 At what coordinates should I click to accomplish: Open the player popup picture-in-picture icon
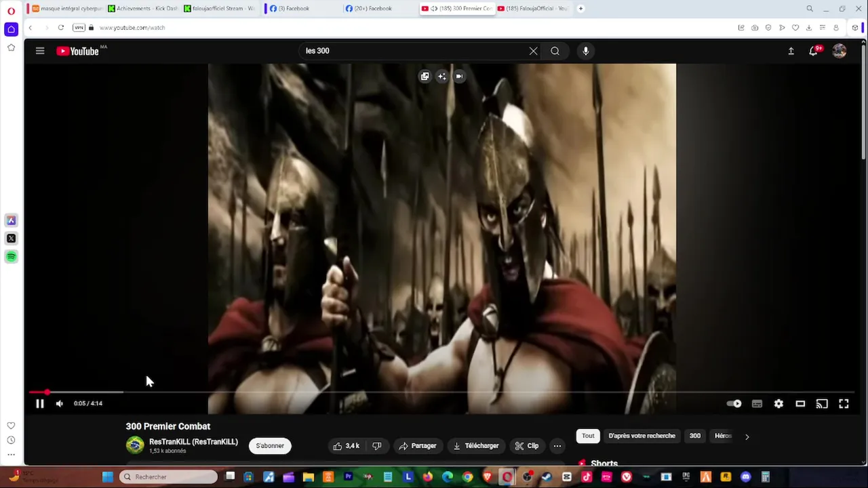pos(425,77)
